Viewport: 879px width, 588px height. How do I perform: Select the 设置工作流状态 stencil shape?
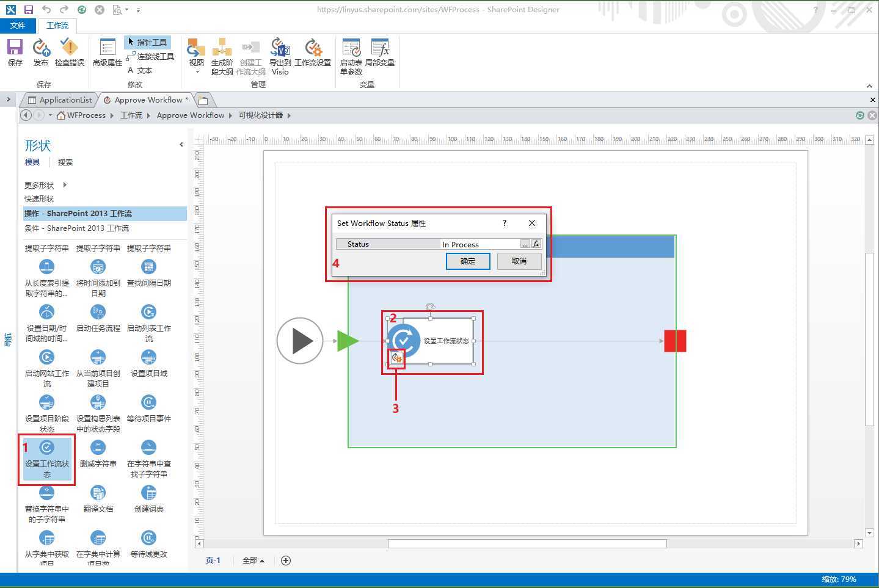[47, 459]
